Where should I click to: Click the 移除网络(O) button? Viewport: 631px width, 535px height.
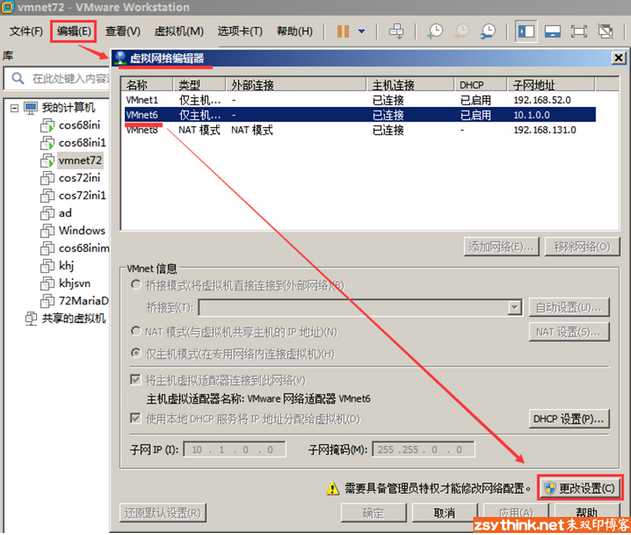click(582, 247)
